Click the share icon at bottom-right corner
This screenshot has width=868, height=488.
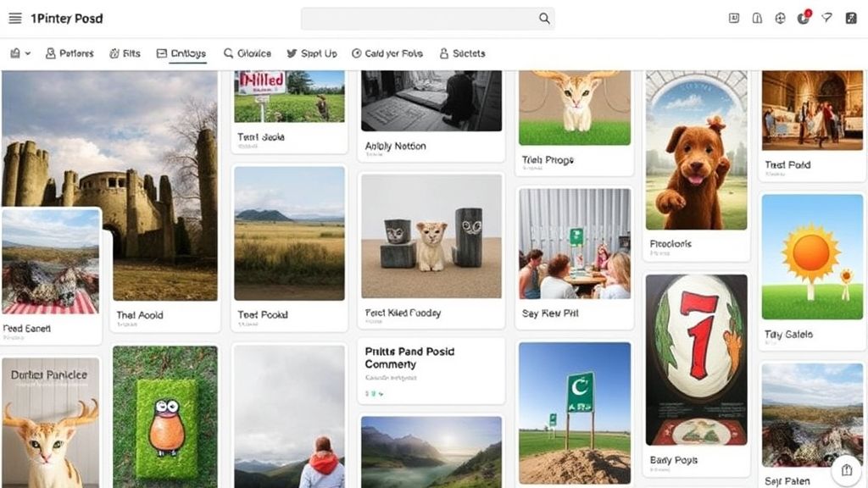point(845,470)
